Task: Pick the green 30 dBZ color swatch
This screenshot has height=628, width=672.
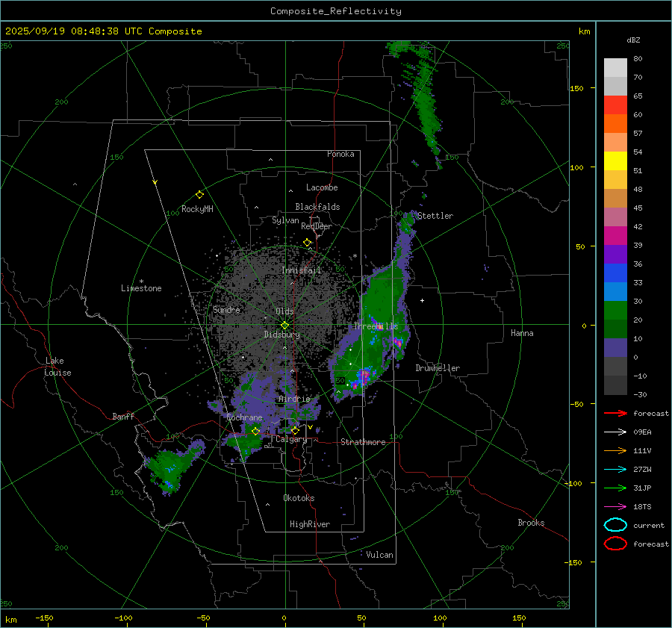Action: (615, 311)
